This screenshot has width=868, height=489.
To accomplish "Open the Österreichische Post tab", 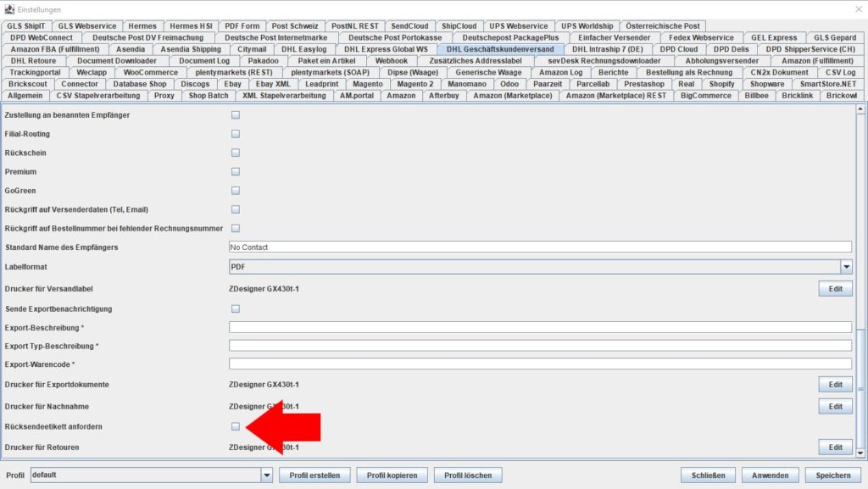I will [663, 26].
